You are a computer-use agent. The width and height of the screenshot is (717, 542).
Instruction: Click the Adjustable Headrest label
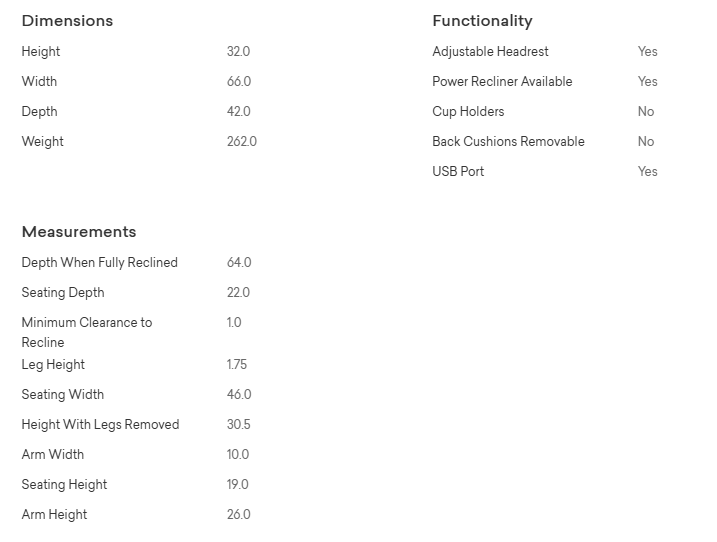490,52
